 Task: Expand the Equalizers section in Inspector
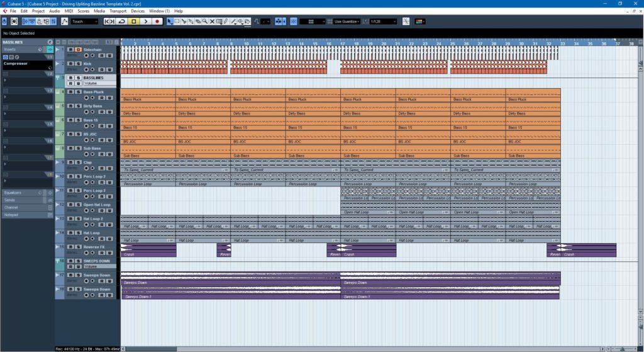tap(26, 193)
